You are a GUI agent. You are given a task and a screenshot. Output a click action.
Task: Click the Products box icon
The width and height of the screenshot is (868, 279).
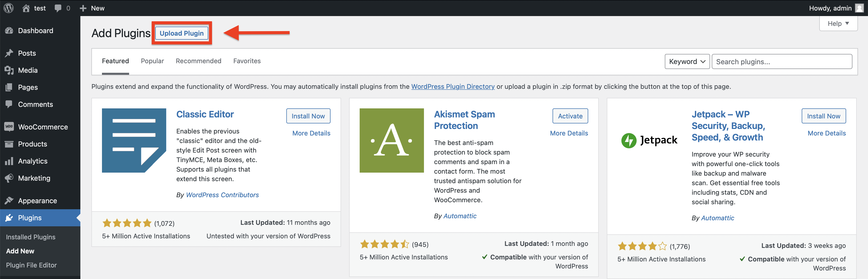[9, 144]
